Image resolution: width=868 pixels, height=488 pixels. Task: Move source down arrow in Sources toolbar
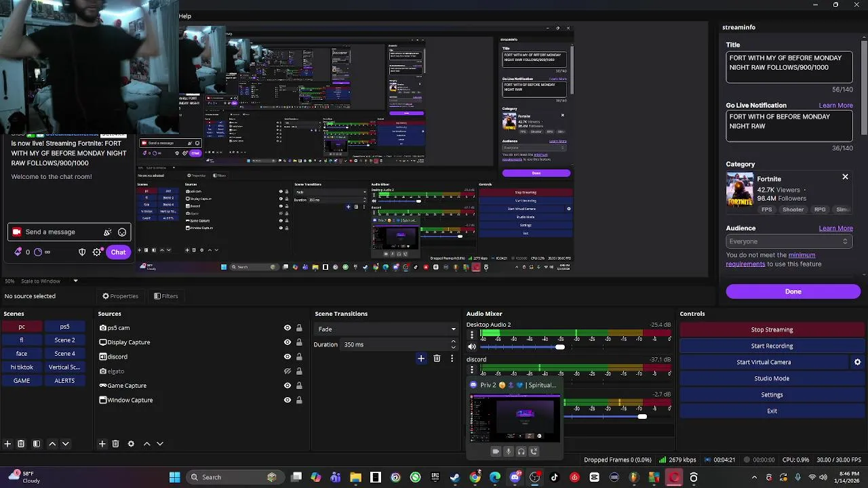[x=160, y=444]
